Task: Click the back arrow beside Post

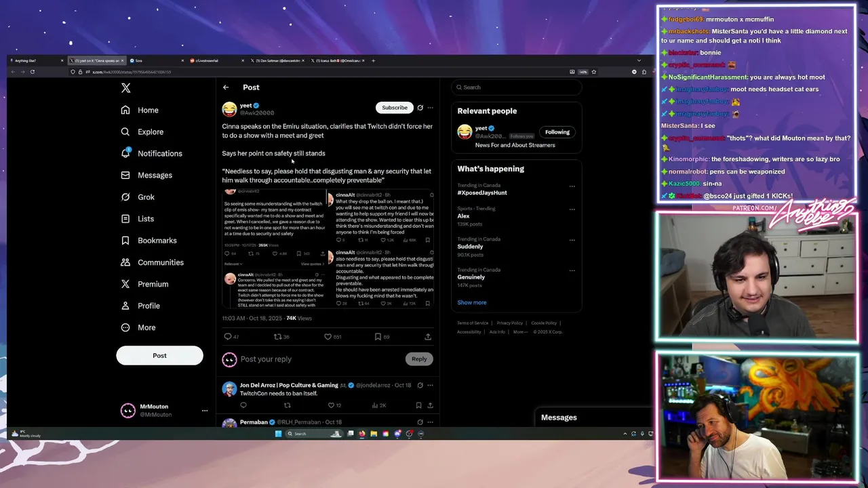Action: coord(226,87)
